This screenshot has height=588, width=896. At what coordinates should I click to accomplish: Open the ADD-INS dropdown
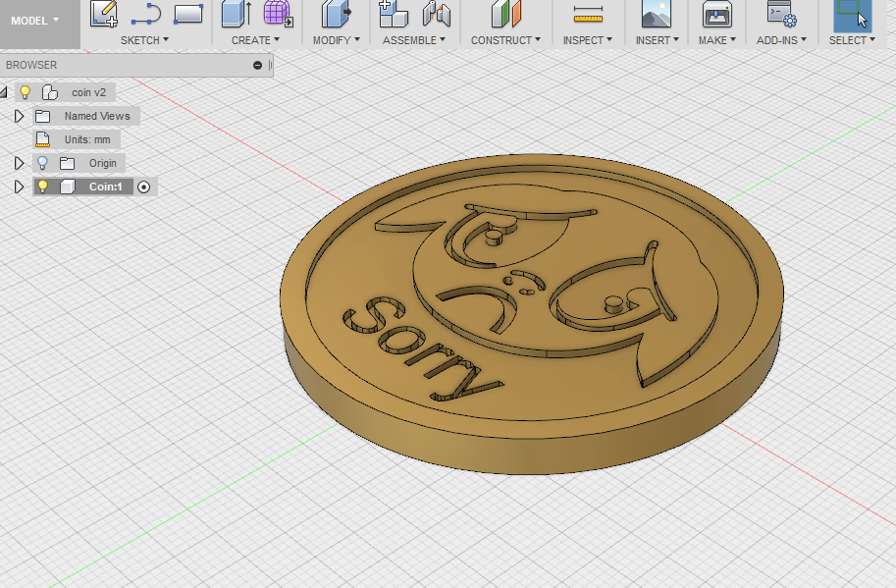click(781, 40)
